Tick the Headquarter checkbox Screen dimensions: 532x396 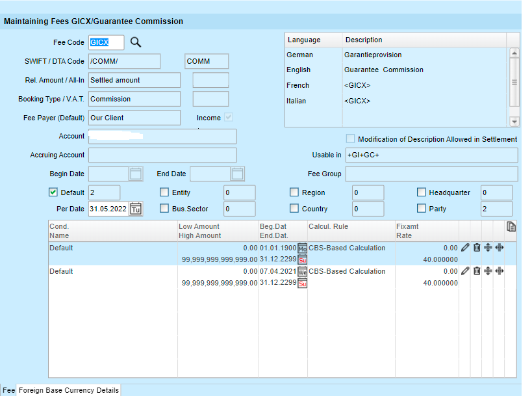(422, 192)
